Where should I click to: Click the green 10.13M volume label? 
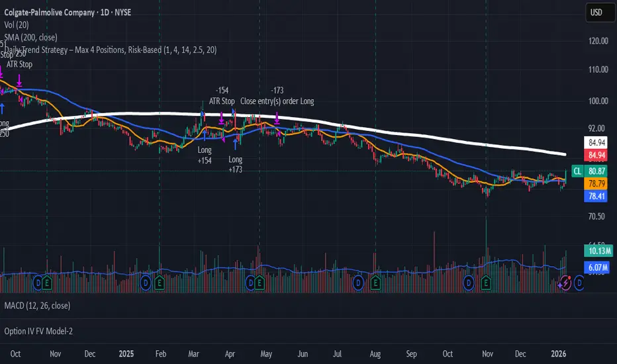[x=598, y=251]
